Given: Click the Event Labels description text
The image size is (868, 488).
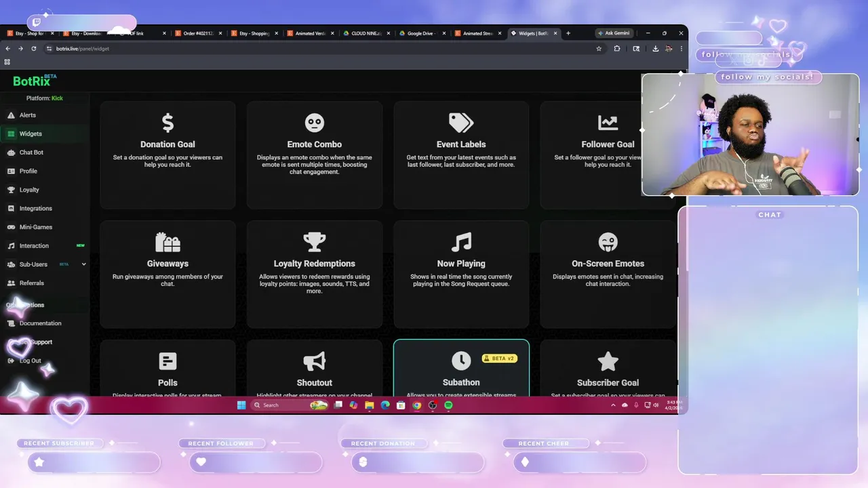Looking at the screenshot, I should (461, 161).
